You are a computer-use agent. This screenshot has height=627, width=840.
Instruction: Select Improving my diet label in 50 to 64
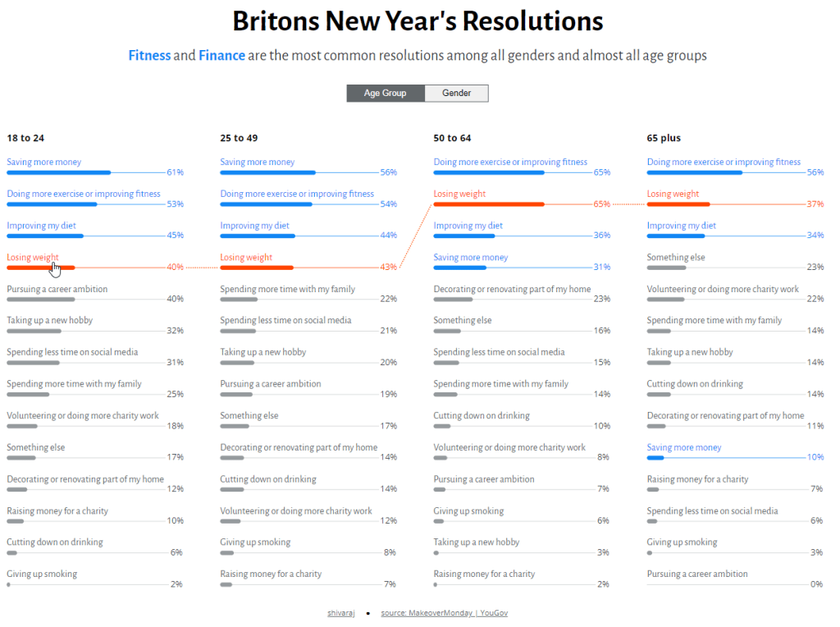pos(468,226)
